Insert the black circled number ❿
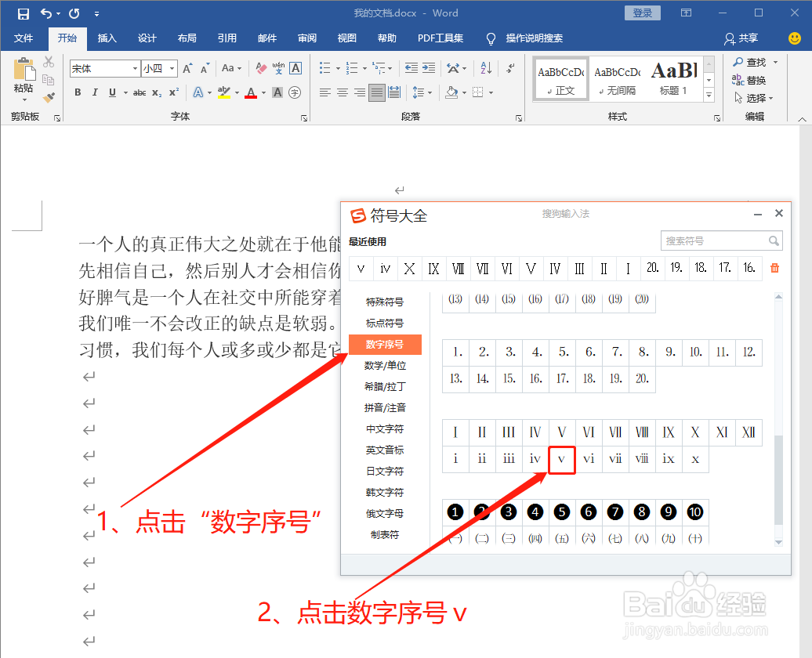 695,512
